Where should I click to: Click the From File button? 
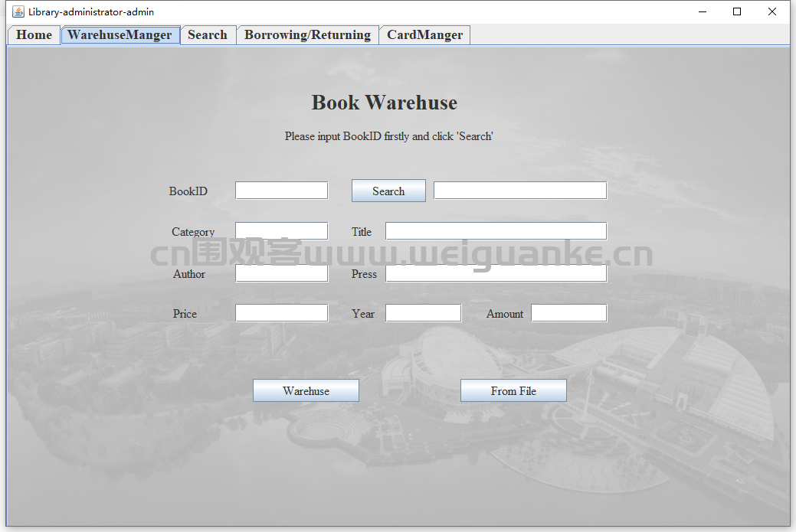click(513, 390)
